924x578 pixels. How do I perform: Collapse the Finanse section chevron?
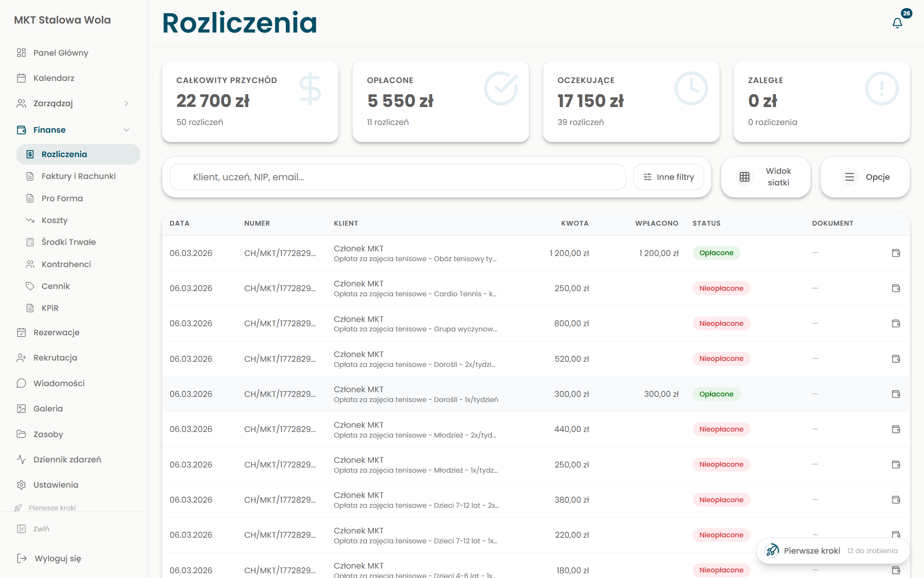coord(126,130)
